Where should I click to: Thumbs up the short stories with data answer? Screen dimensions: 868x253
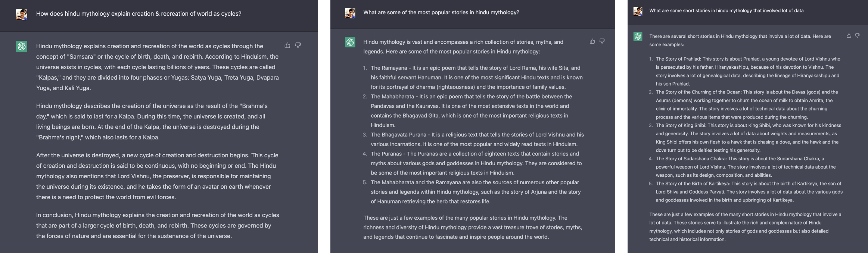(849, 36)
